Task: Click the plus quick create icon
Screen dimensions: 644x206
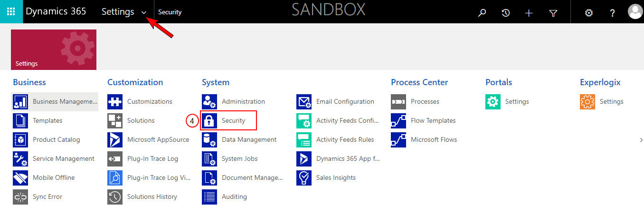Action: (529, 13)
